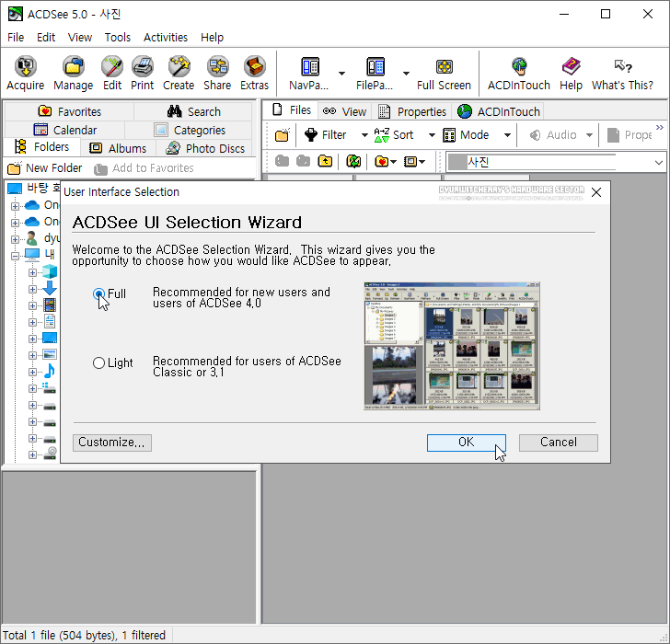Open the Tools menu
670x644 pixels.
[x=118, y=38]
